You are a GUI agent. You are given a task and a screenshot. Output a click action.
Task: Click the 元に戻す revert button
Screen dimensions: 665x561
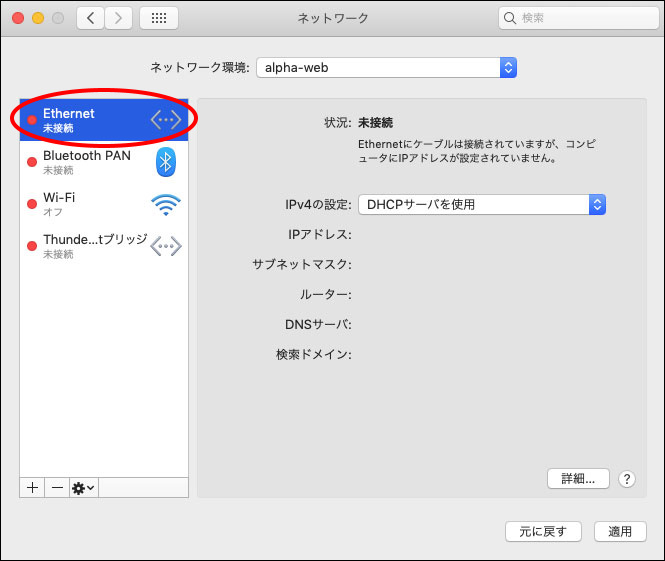(543, 531)
